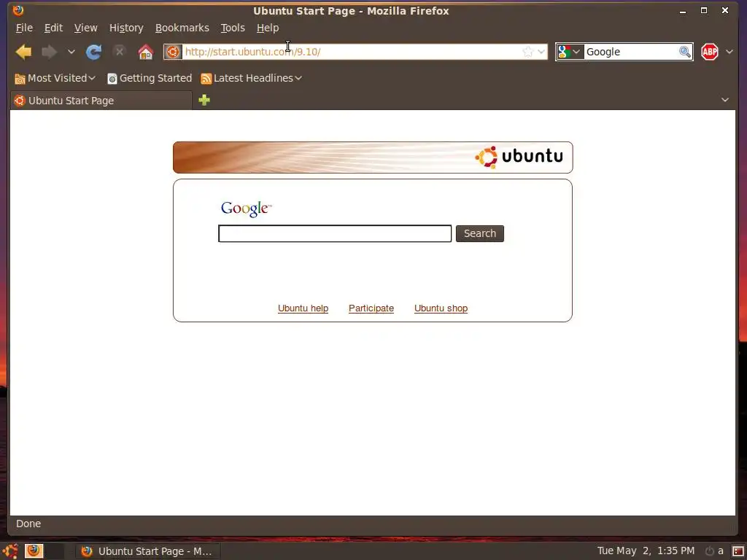
Task: Expand Most Visited bookmarks folder
Action: [55, 78]
